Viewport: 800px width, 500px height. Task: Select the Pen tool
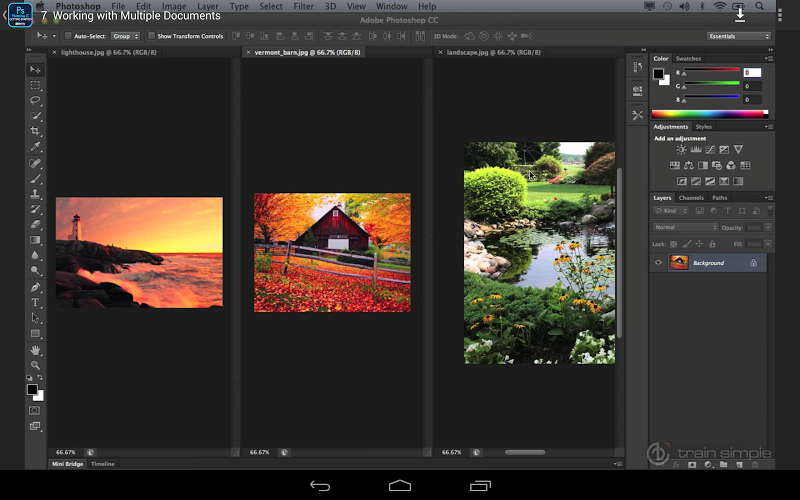(x=35, y=286)
